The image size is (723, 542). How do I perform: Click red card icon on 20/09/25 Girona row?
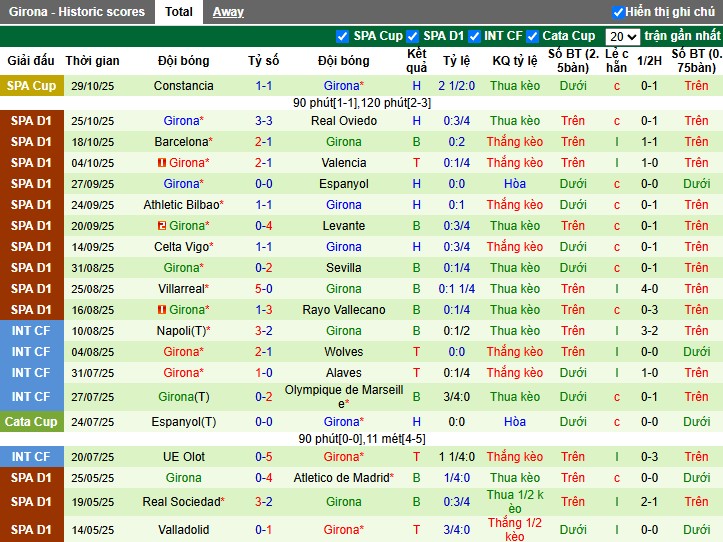[x=162, y=226]
